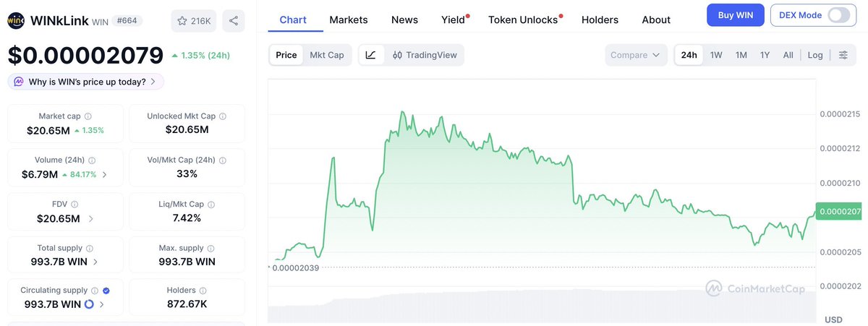Viewport: 868px width, 326px height.
Task: Expand the Volume (24h) details chevron
Action: coord(105,174)
